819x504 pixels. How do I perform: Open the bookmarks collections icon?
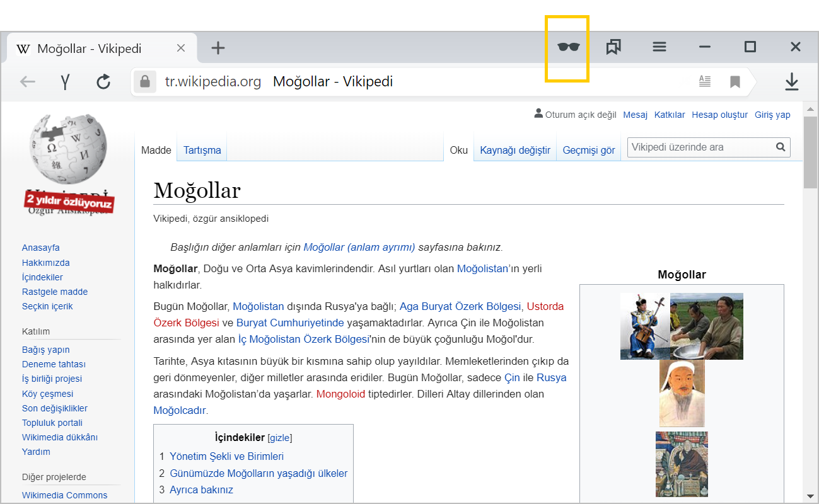(x=613, y=47)
